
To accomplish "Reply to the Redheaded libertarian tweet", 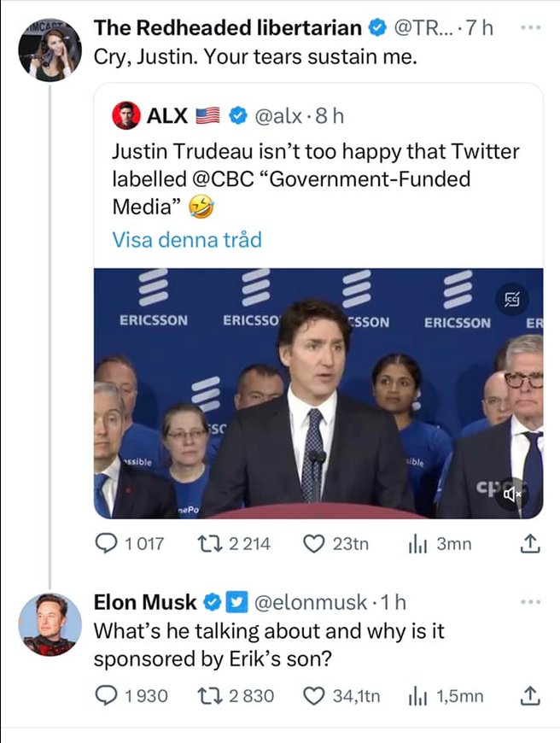I will point(108,544).
